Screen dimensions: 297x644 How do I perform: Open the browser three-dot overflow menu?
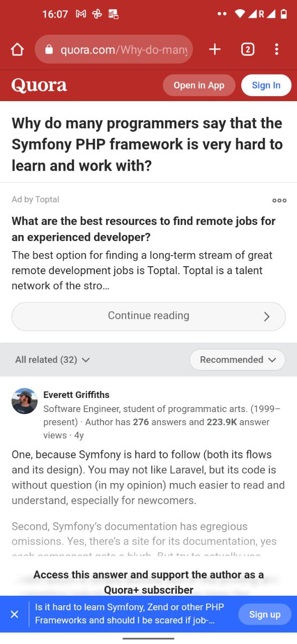(276, 49)
